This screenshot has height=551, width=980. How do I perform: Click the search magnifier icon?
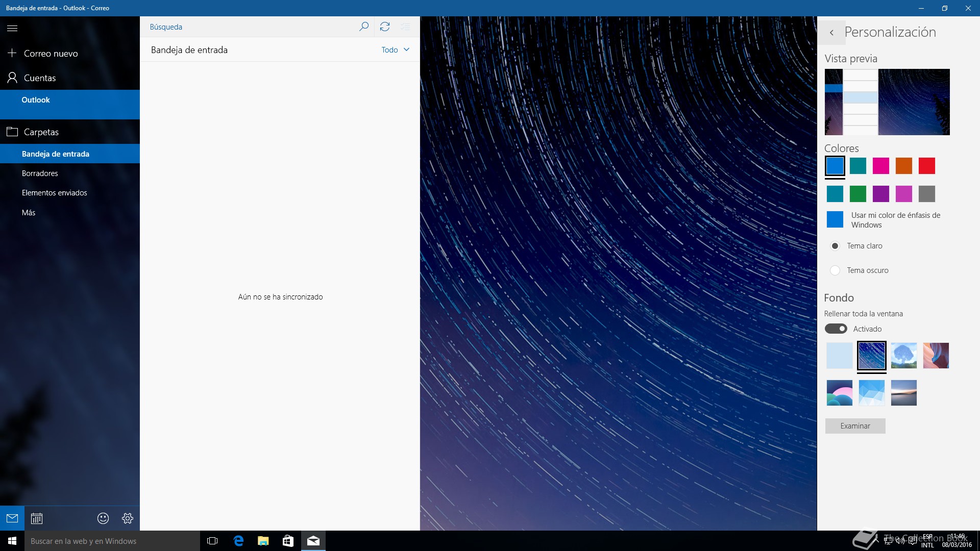tap(364, 27)
